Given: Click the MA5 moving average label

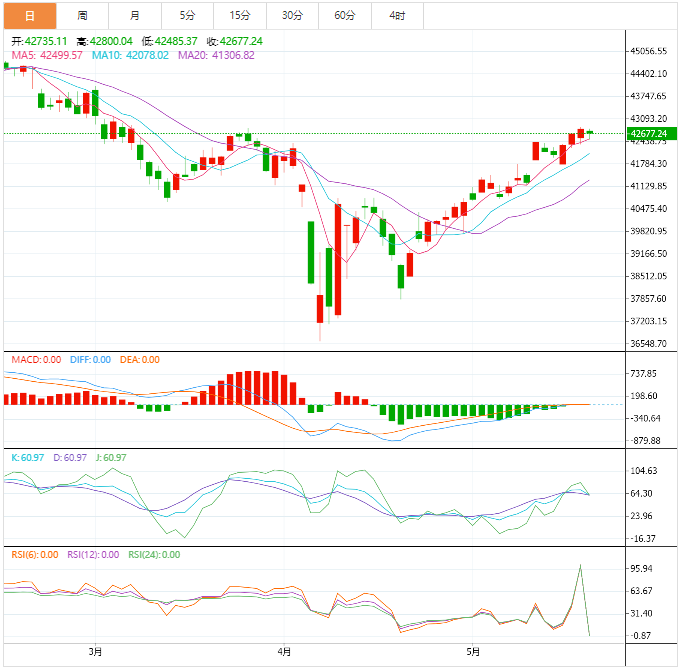Looking at the screenshot, I should (47, 56).
